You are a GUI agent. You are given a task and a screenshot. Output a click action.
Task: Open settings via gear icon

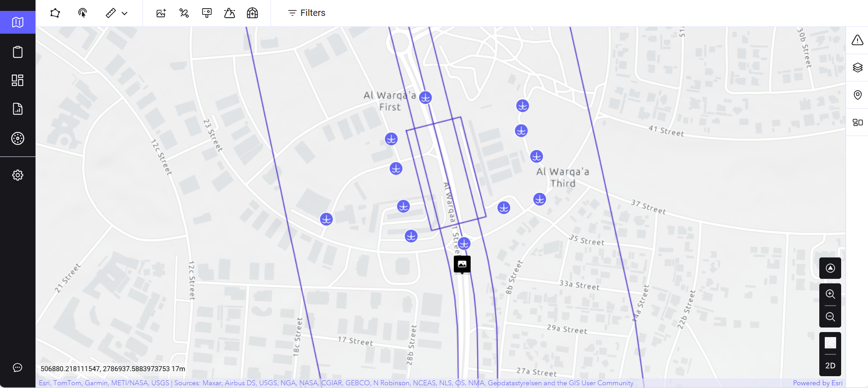(x=18, y=175)
